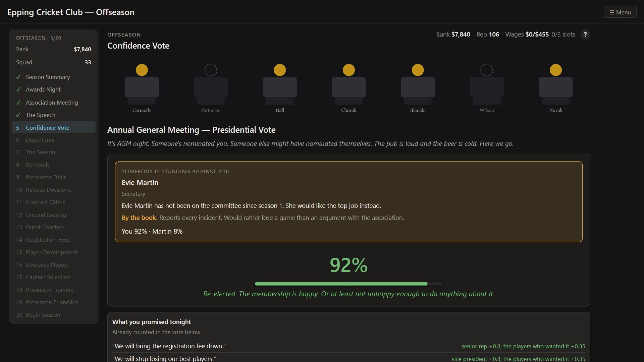Open the Menu button
Screen dimensions: 644x362
(x=620, y=12)
